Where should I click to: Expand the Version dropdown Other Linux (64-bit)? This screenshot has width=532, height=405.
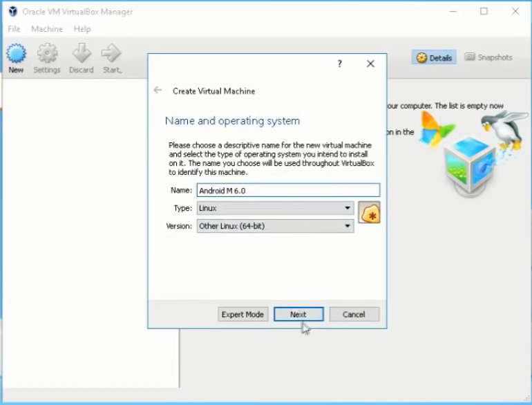point(275,226)
